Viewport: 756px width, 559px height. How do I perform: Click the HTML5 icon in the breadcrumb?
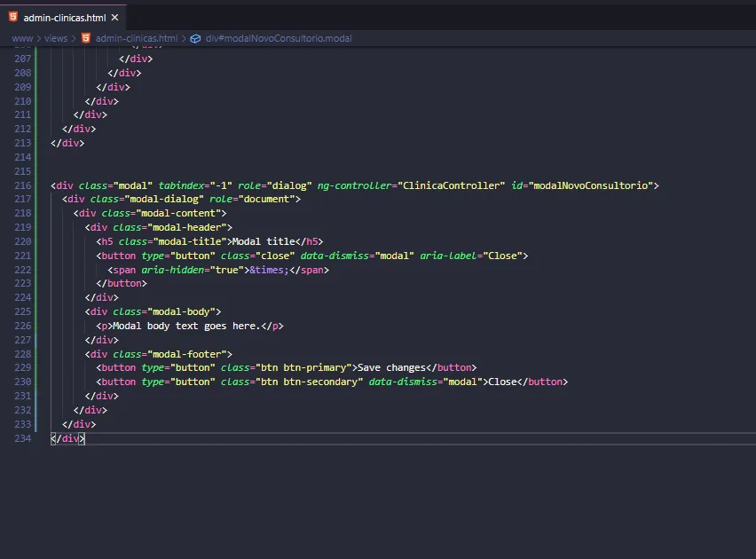click(x=86, y=38)
